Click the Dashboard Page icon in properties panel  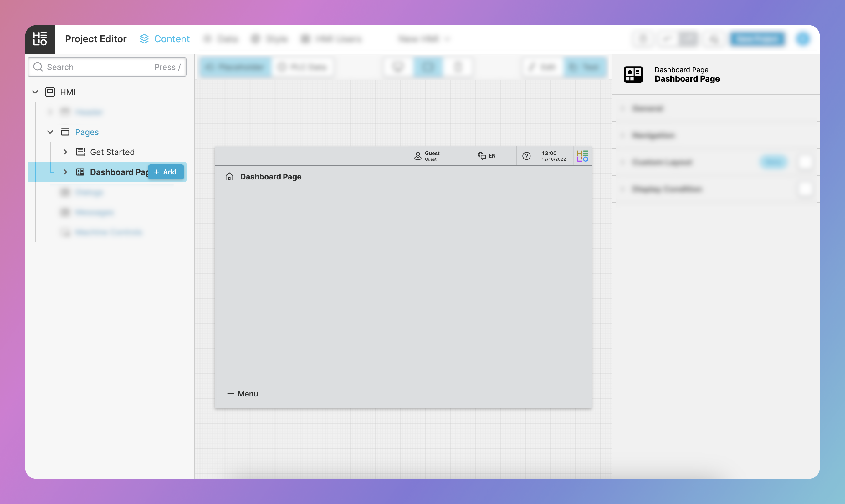tap(633, 74)
